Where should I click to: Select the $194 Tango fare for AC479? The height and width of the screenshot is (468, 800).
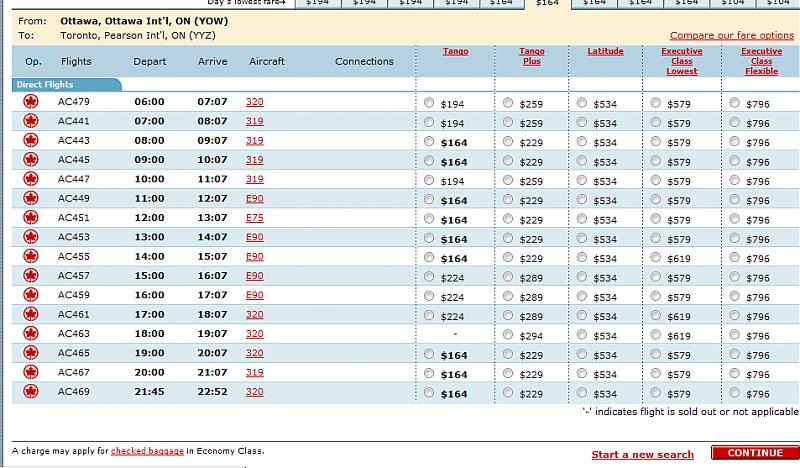[x=430, y=104]
